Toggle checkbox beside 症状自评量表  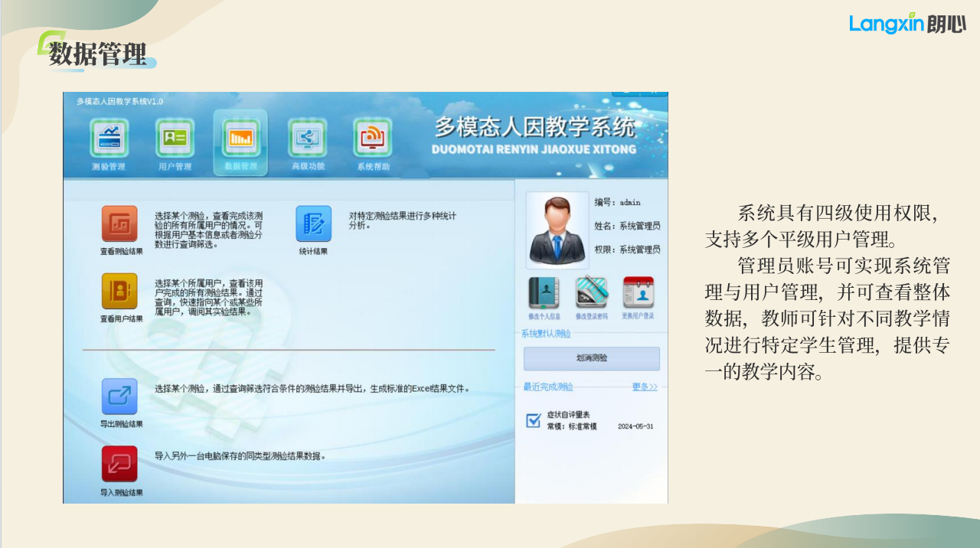pos(534,420)
